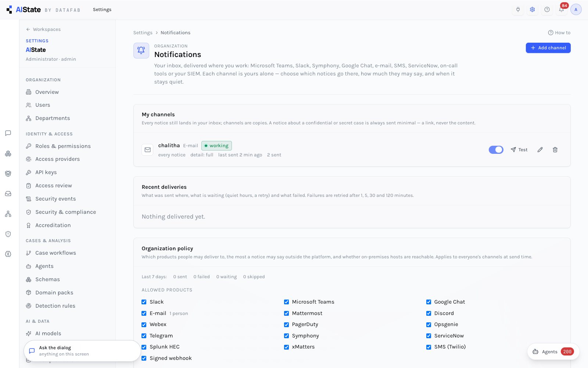The width and height of the screenshot is (588, 368).
Task: Open the Agents floating button with 200 badge
Action: 553,351
